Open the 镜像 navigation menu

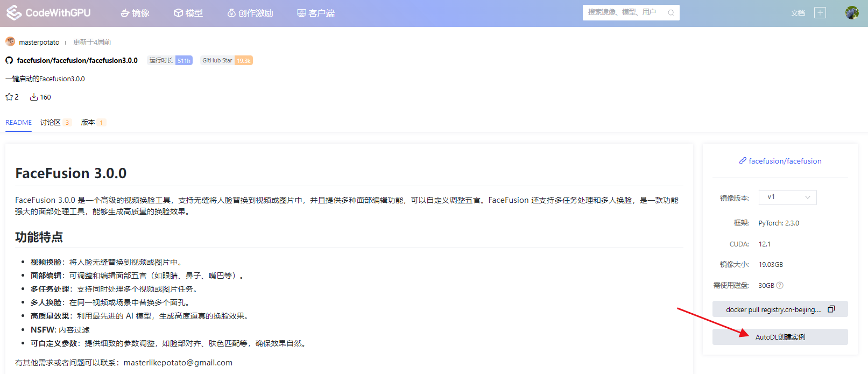tap(135, 13)
